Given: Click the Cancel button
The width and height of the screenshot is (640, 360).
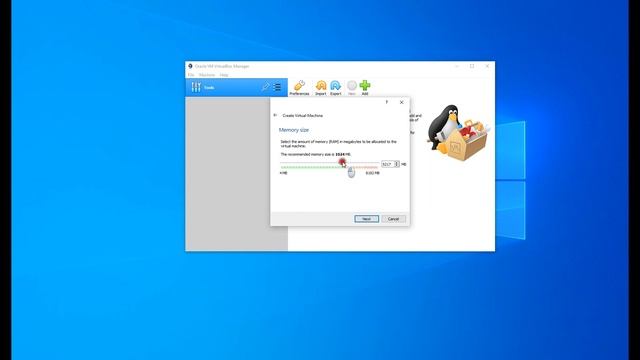Looking at the screenshot, I should (x=393, y=219).
